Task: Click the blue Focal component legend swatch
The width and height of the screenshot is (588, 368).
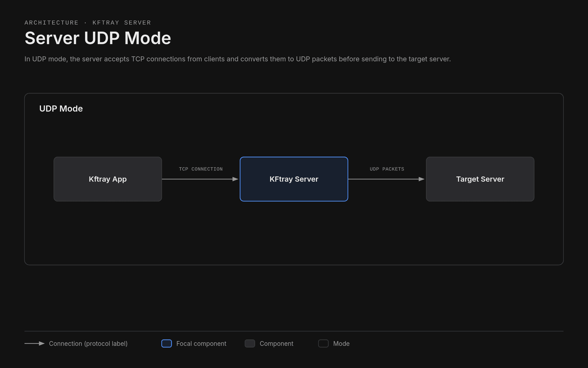Action: point(167,343)
